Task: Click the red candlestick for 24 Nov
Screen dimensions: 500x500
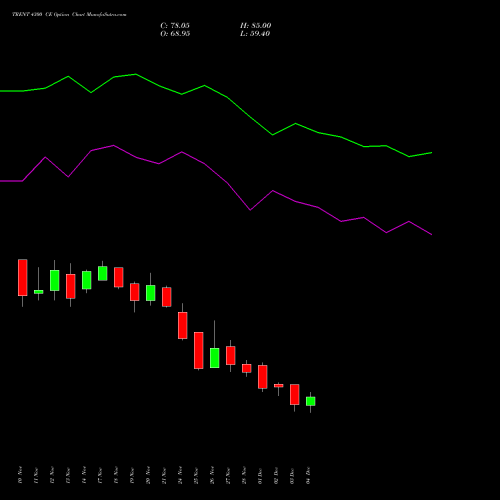Action: tap(183, 325)
